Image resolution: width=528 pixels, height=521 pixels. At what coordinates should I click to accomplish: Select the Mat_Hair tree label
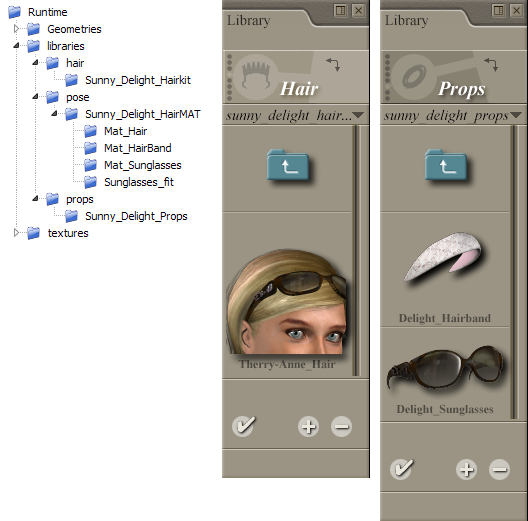pyautogui.click(x=125, y=131)
